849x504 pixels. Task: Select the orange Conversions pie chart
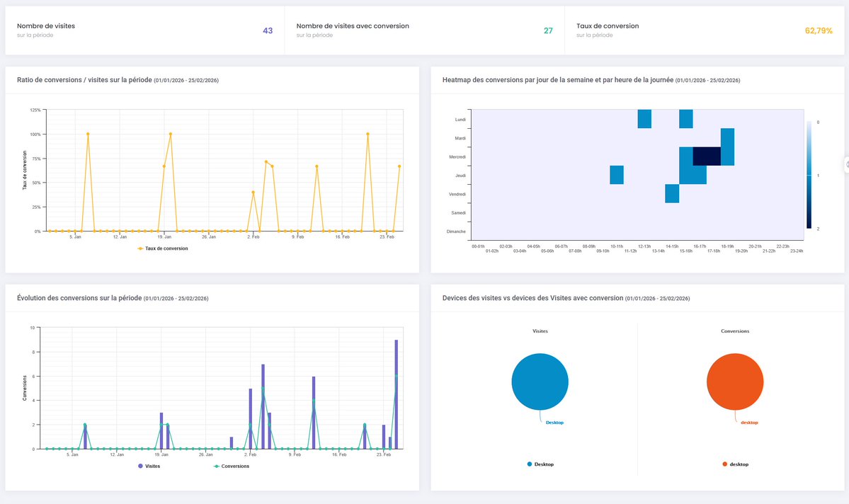click(735, 382)
